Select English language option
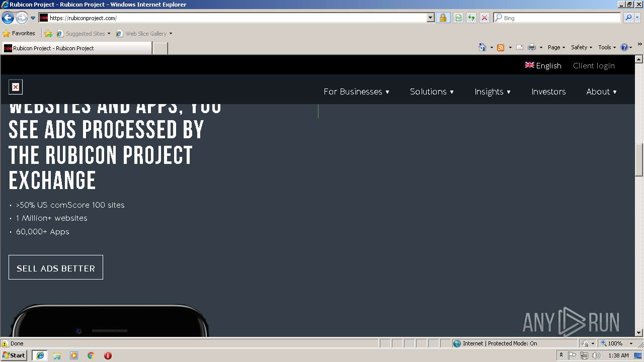Screen dimensions: 644x362 (543, 65)
